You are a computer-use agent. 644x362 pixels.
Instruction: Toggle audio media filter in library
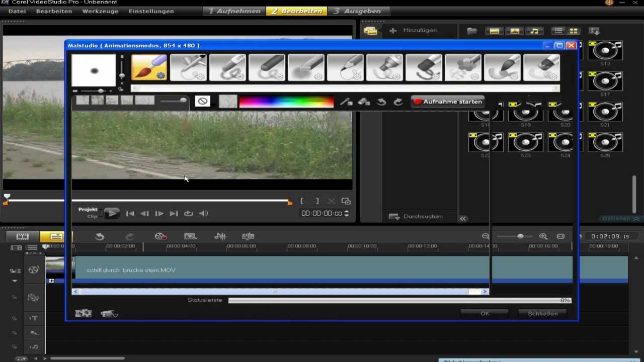(534, 31)
